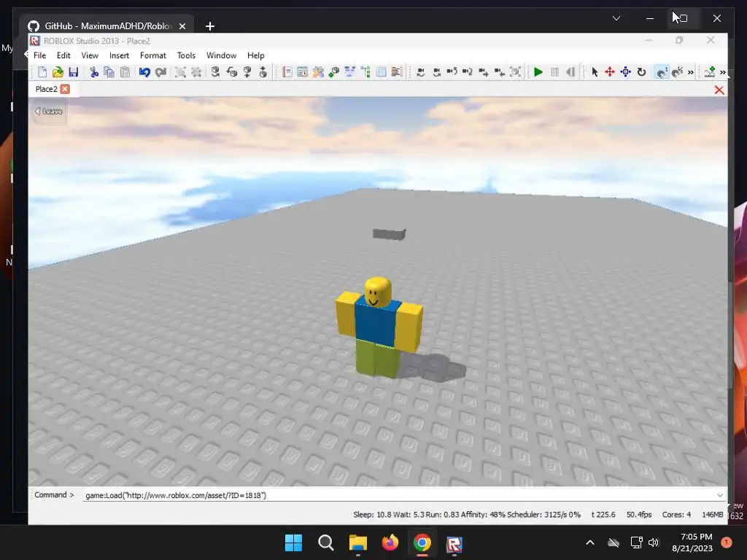Reset the simulation with the rewind button
This screenshot has width=747, height=560.
point(570,72)
